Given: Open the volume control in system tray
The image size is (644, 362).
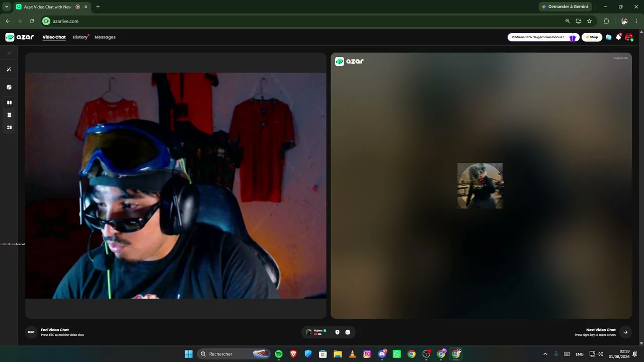Looking at the screenshot, I should [x=600, y=354].
